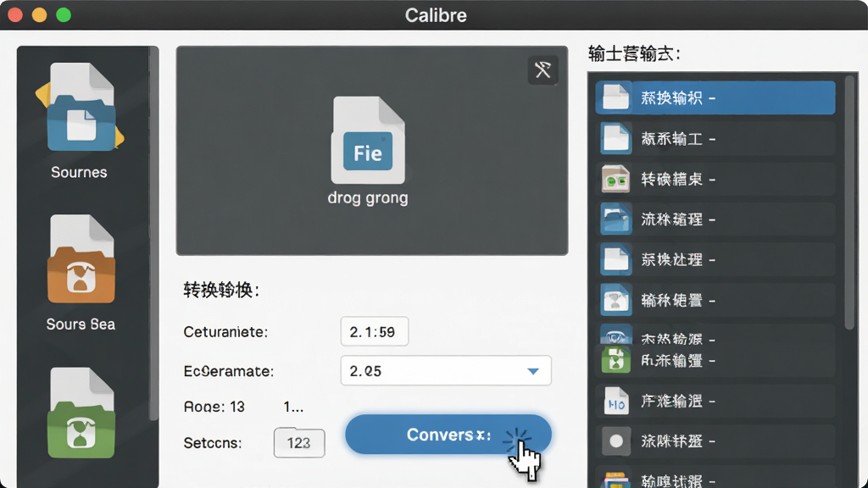Screen dimensions: 868x488
Task: Select the highlighted first list row
Action: (x=715, y=97)
